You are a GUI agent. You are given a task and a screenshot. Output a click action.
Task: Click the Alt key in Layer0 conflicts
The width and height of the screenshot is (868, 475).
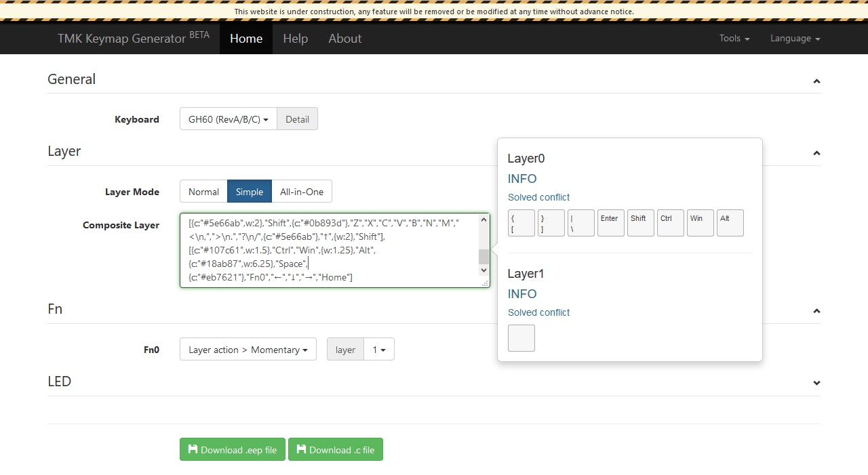(730, 223)
